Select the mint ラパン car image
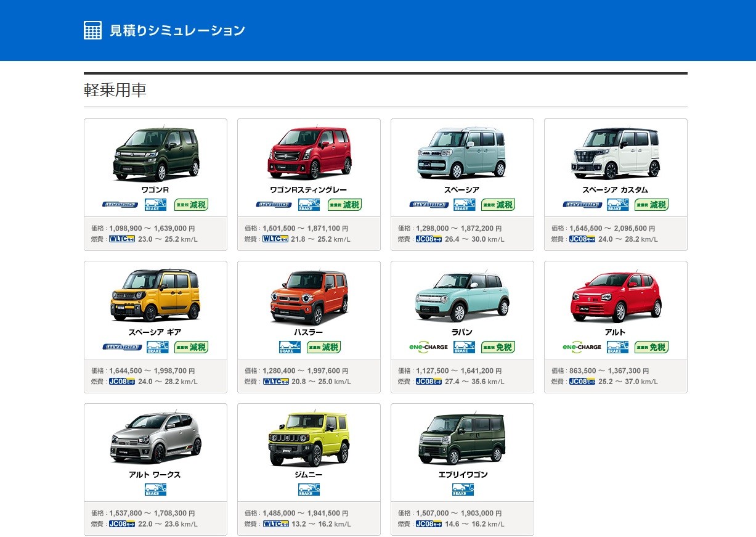756x537 pixels. pyautogui.click(x=462, y=297)
